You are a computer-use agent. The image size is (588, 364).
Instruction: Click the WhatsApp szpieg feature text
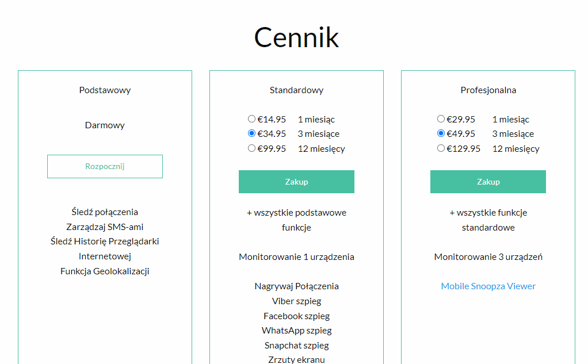tap(297, 330)
